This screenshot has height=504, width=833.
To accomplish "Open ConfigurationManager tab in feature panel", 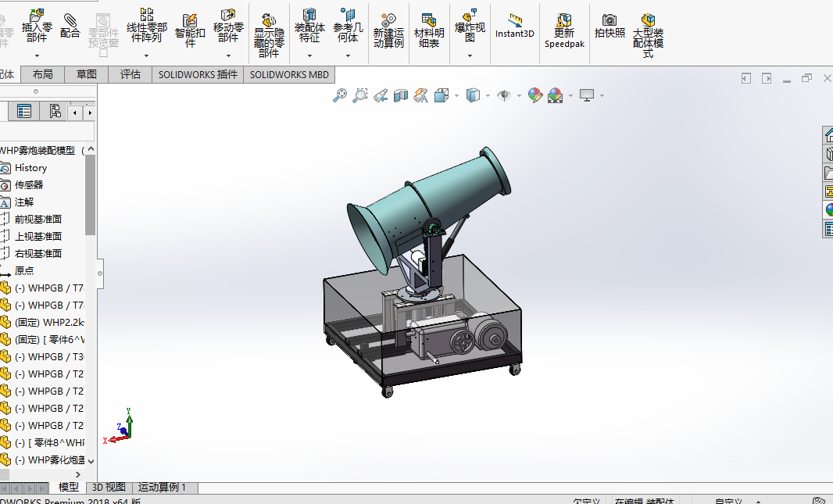I will [55, 111].
